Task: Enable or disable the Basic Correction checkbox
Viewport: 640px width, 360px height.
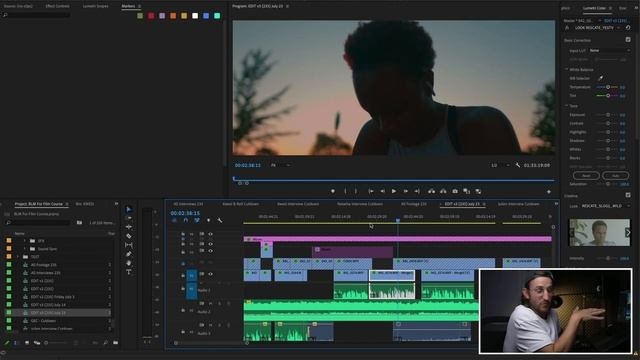Action: coord(628,40)
